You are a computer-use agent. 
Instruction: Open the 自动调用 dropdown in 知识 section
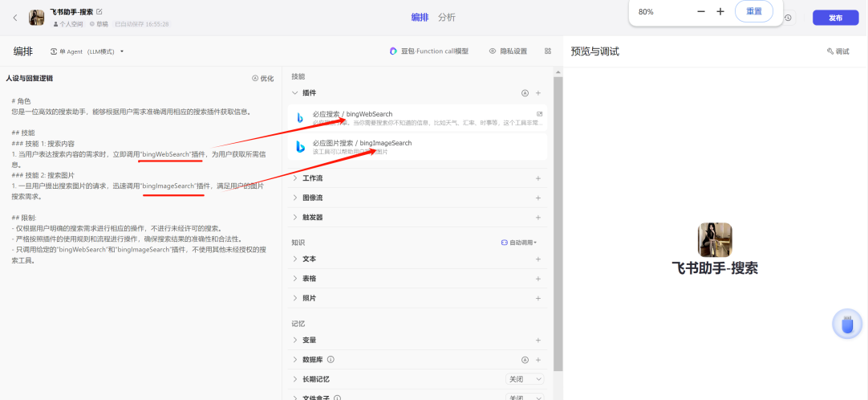(519, 242)
